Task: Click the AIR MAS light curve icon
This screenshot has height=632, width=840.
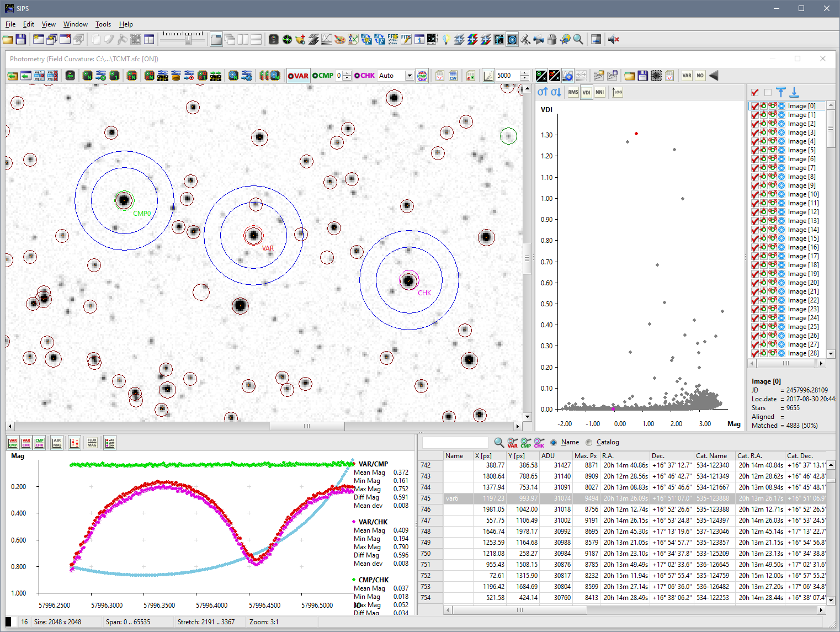Action: point(57,443)
